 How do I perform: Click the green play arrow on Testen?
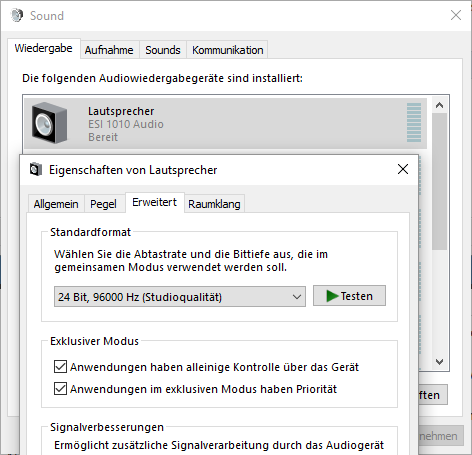[x=332, y=296]
